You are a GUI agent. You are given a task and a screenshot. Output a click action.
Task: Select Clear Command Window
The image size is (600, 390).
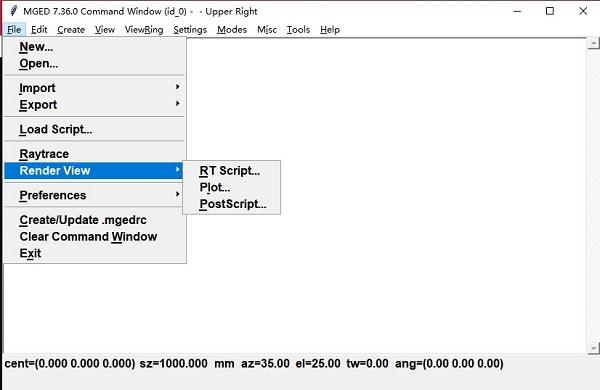(95, 237)
